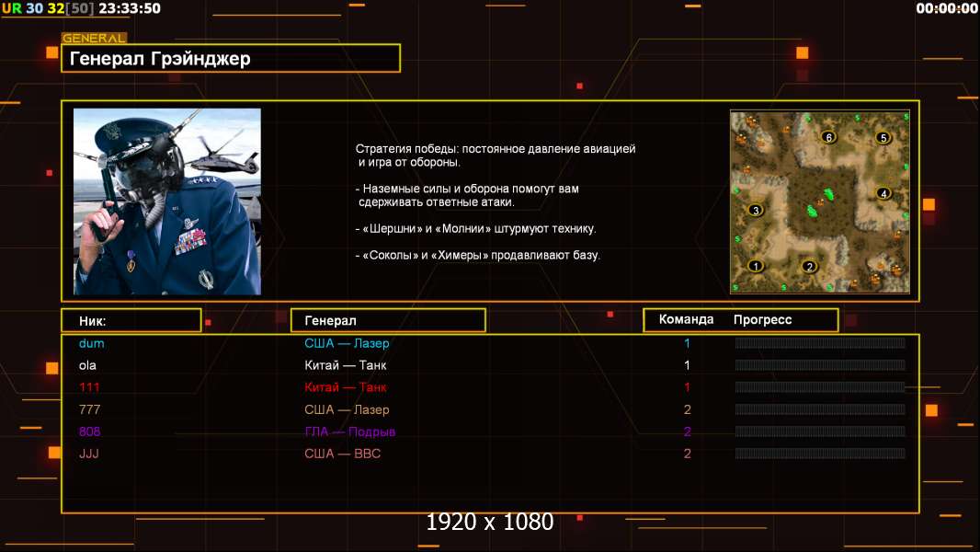
Task: Select start position 2 marker on map
Action: [x=810, y=267]
